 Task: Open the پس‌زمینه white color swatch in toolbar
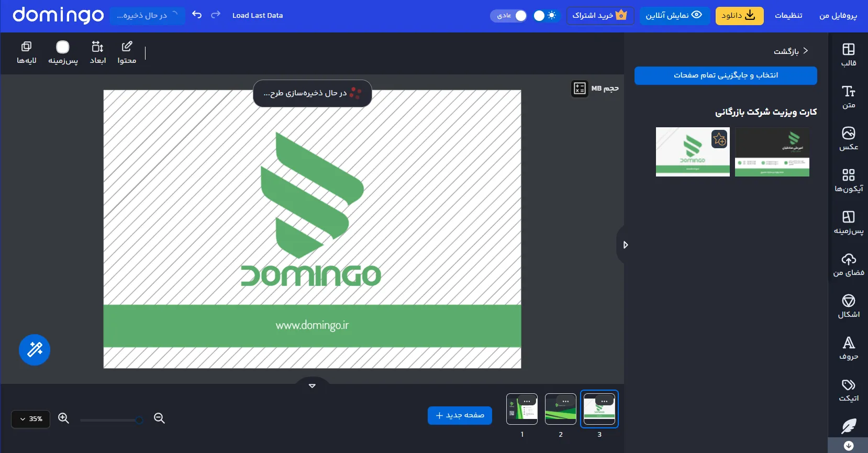[x=63, y=47]
